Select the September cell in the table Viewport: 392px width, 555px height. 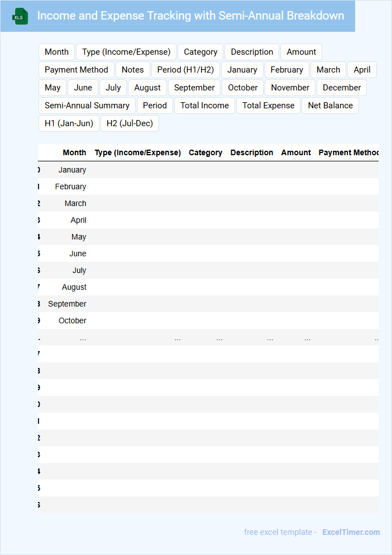pos(67,304)
